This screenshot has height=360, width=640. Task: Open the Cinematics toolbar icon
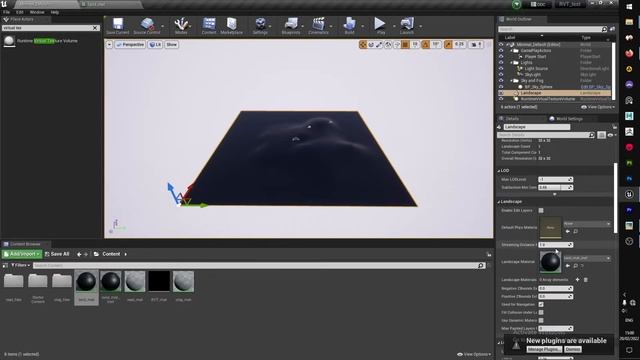click(318, 26)
